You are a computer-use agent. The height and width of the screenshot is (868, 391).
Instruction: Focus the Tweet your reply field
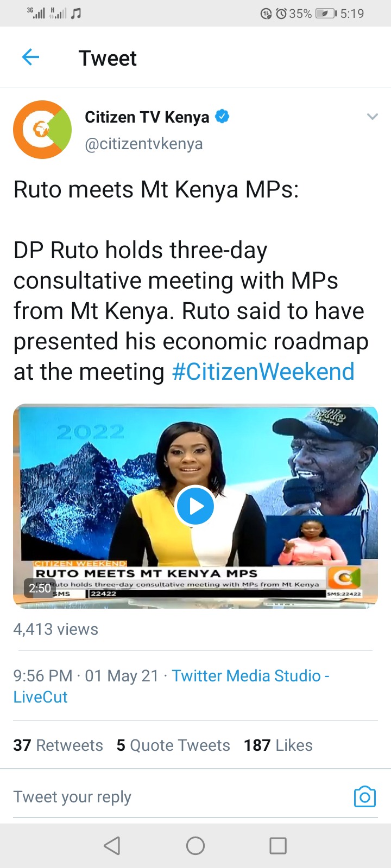point(179,796)
